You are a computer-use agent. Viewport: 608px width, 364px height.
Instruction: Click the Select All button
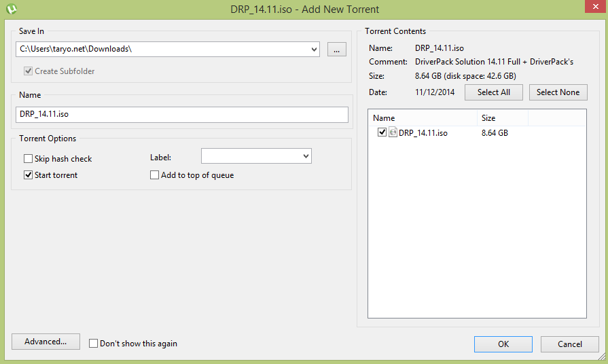(x=494, y=92)
